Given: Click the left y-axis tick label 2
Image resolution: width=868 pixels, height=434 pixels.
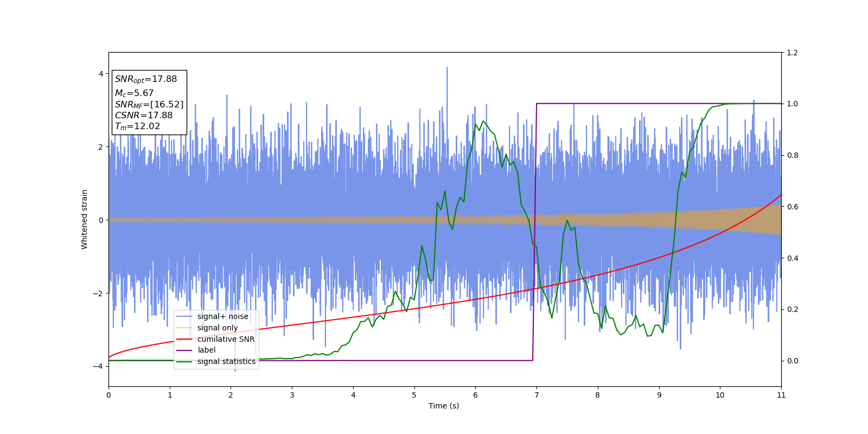Looking at the screenshot, I should pos(101,147).
